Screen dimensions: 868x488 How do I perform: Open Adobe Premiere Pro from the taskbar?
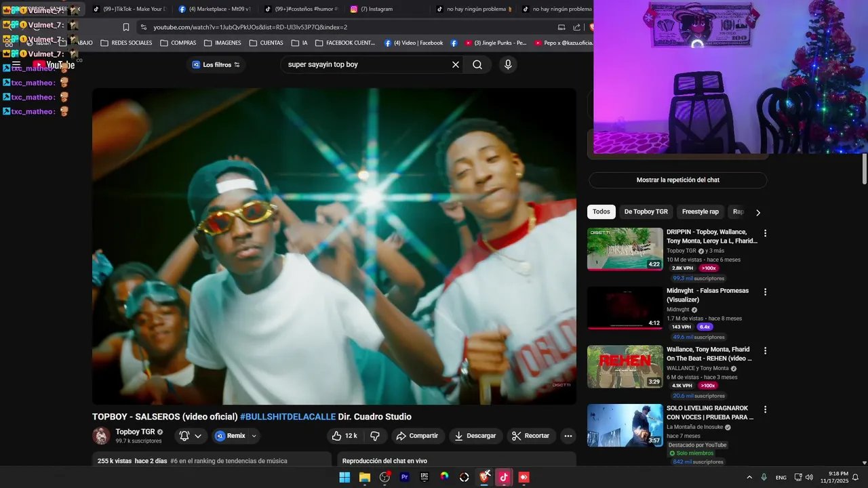[405, 477]
